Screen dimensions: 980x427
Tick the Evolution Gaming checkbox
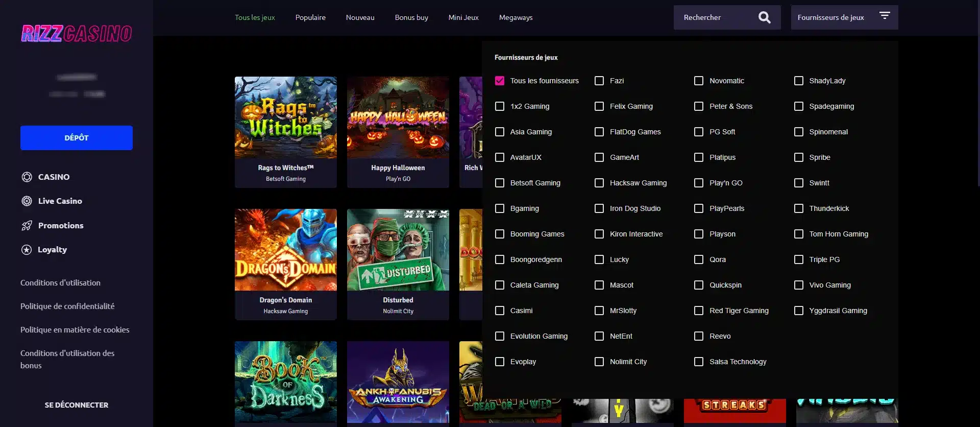[x=500, y=336]
